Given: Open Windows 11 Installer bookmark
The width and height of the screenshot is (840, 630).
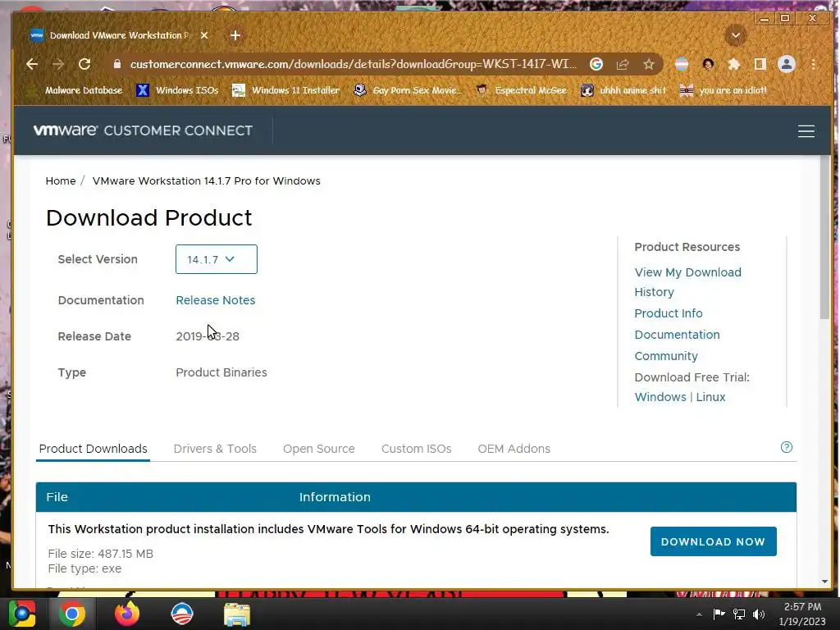Looking at the screenshot, I should [285, 90].
